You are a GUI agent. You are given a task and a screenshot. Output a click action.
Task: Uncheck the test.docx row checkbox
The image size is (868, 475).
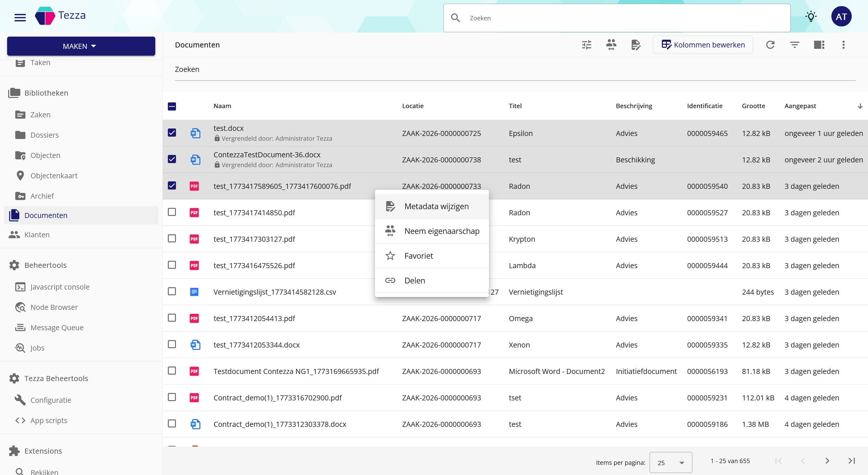click(x=172, y=133)
